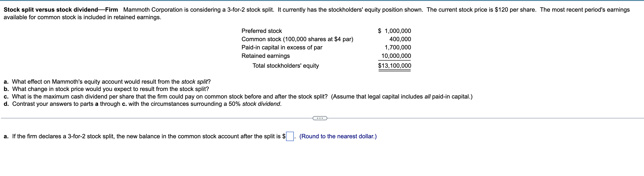Click the 1,700,000 paid-in capital amount
Viewport: 644px width, 176px height.
[398, 47]
